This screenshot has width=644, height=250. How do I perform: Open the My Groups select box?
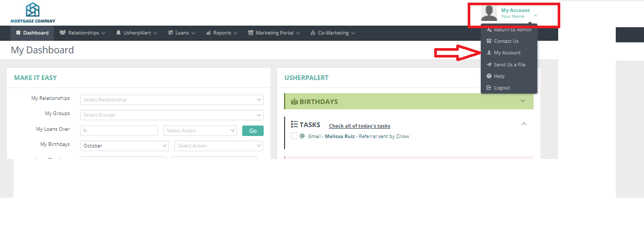(x=172, y=115)
